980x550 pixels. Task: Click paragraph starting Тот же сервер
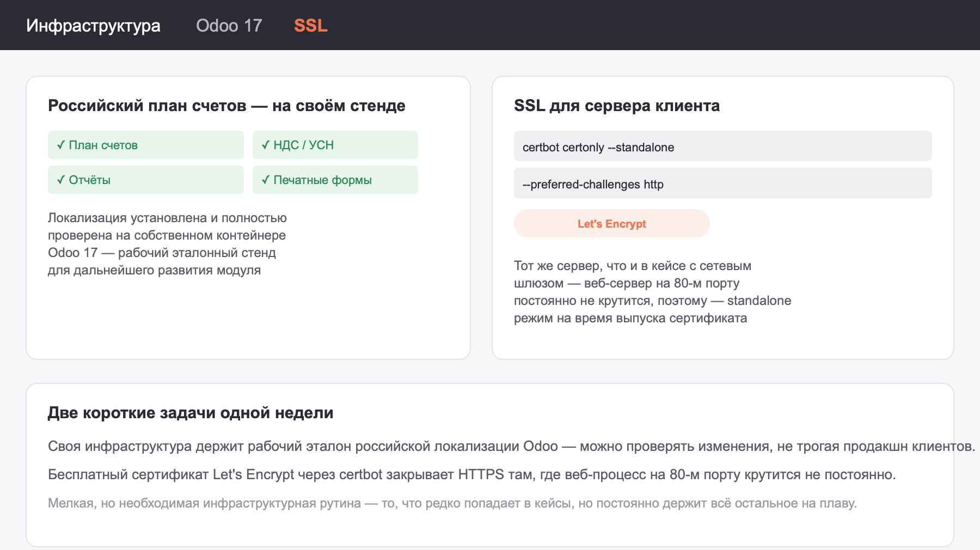652,292
